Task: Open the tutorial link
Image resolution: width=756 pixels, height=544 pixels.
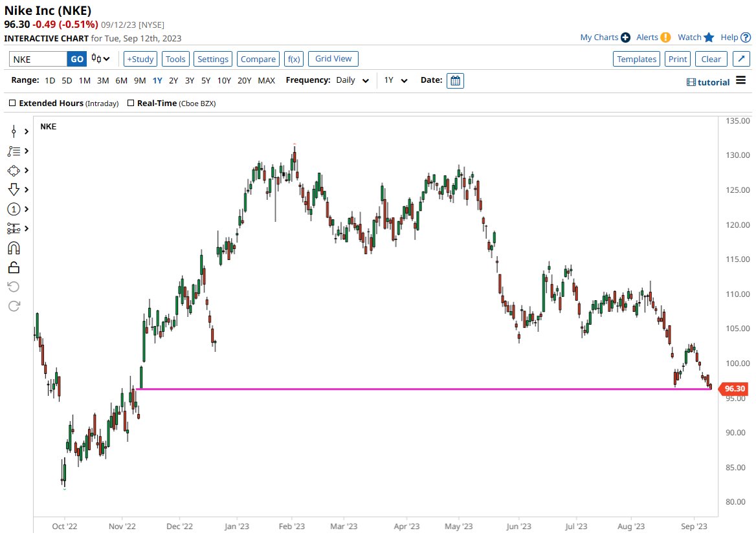Action: pyautogui.click(x=713, y=82)
